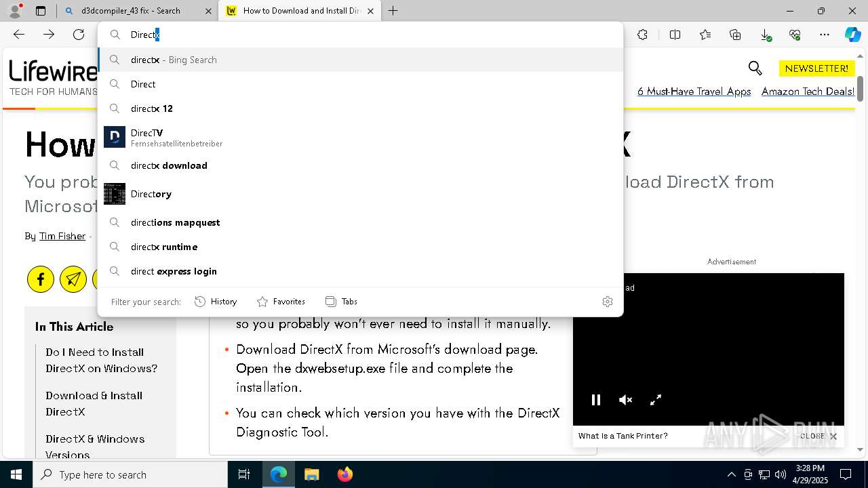Image resolution: width=868 pixels, height=488 pixels.
Task: Open the Copilot sidebar icon
Action: click(x=853, y=35)
